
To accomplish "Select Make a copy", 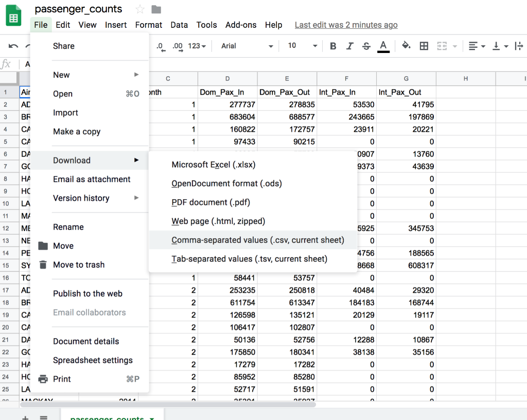I will point(90,131).
